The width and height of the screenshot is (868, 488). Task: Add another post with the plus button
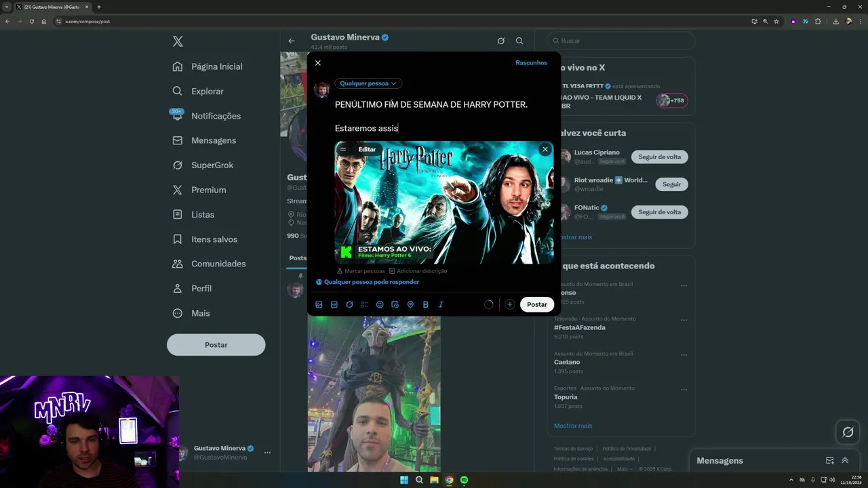(510, 304)
